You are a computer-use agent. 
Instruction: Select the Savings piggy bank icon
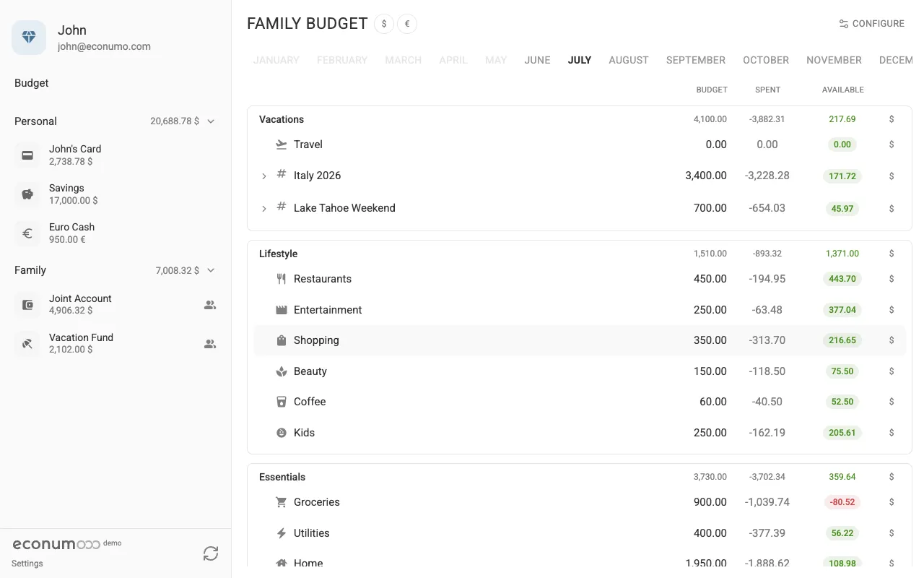tap(27, 194)
